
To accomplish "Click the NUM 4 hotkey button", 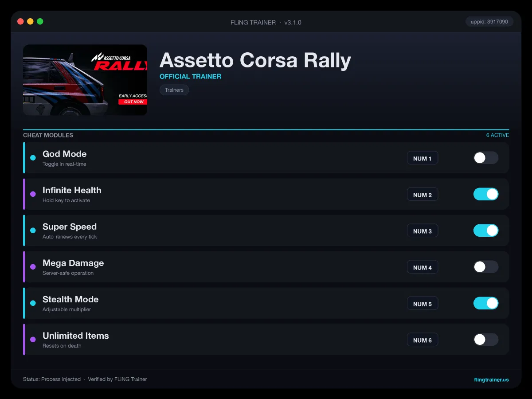I will click(x=422, y=267).
